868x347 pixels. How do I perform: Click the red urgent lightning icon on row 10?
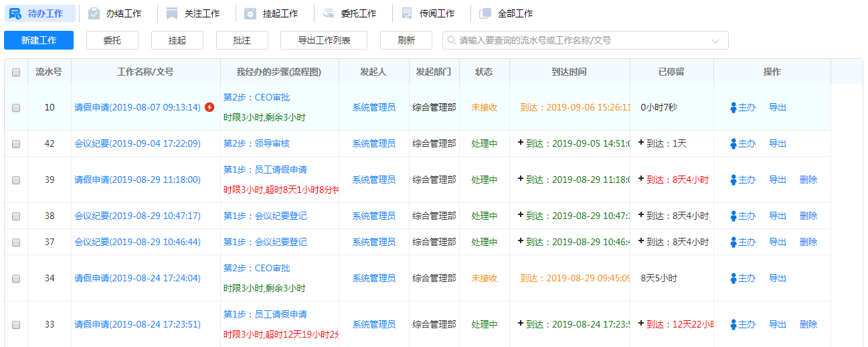(x=209, y=107)
